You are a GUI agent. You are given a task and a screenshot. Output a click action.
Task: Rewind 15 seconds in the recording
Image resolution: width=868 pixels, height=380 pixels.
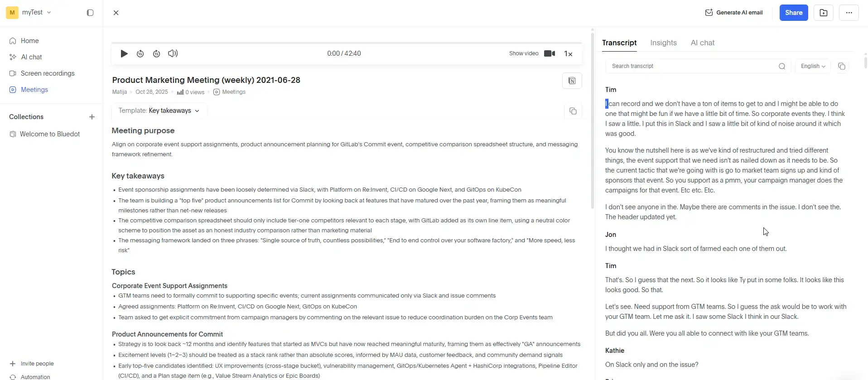140,53
